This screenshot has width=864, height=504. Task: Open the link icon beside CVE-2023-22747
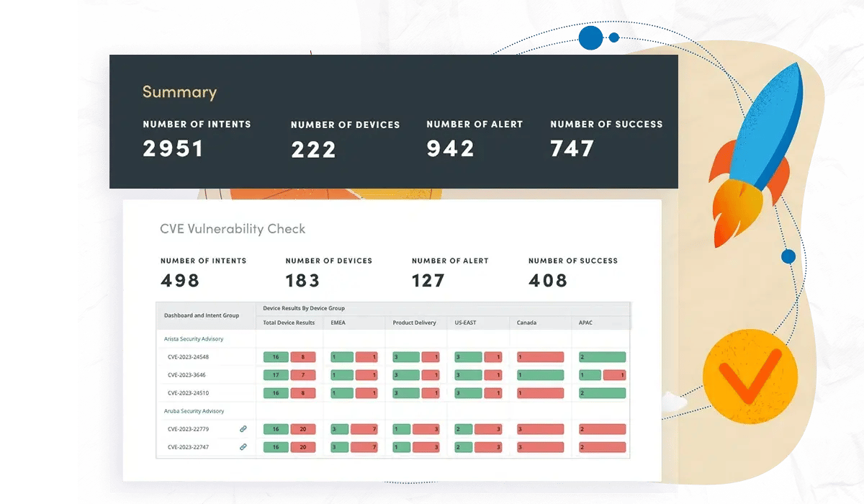(243, 447)
